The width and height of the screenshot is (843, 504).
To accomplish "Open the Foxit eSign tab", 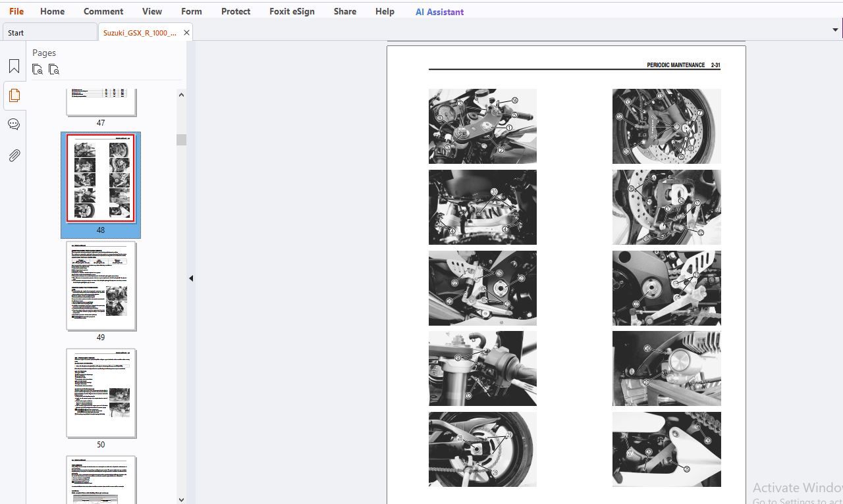I will [292, 11].
